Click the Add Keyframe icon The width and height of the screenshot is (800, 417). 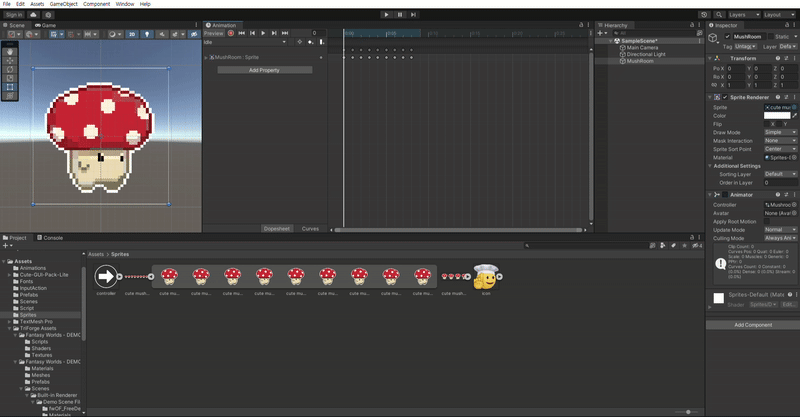tap(310, 42)
